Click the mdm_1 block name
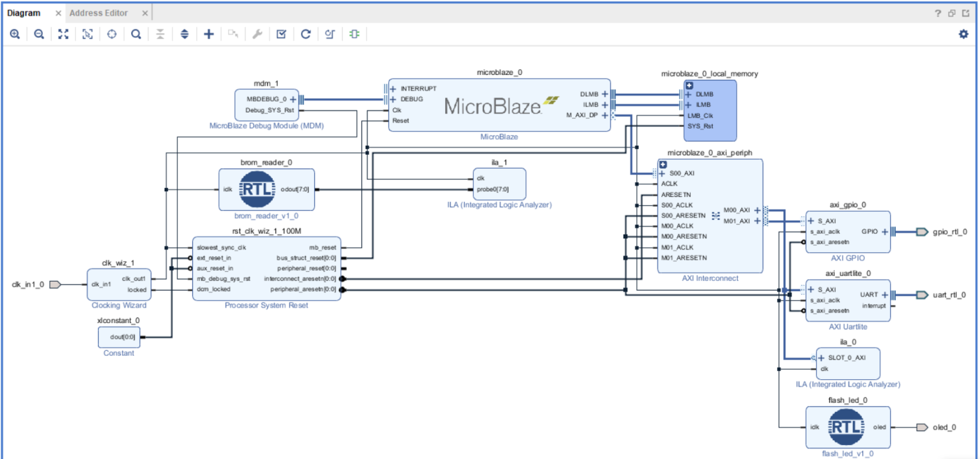The width and height of the screenshot is (980, 459). pos(265,83)
